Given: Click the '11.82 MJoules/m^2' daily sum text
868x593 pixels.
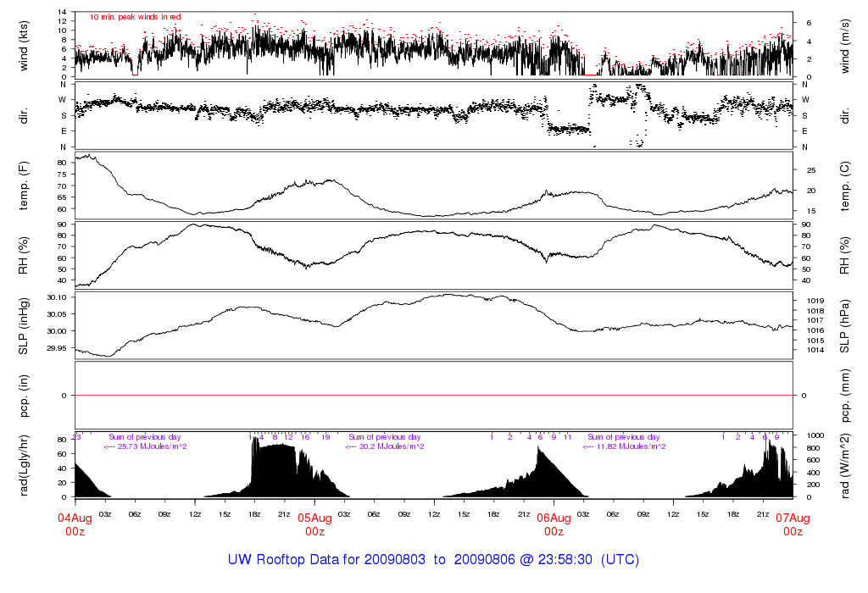Looking at the screenshot, I should tap(631, 446).
